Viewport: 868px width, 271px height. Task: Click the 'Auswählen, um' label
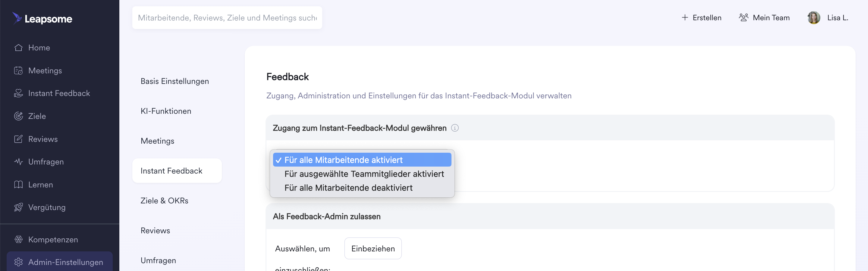click(302, 249)
